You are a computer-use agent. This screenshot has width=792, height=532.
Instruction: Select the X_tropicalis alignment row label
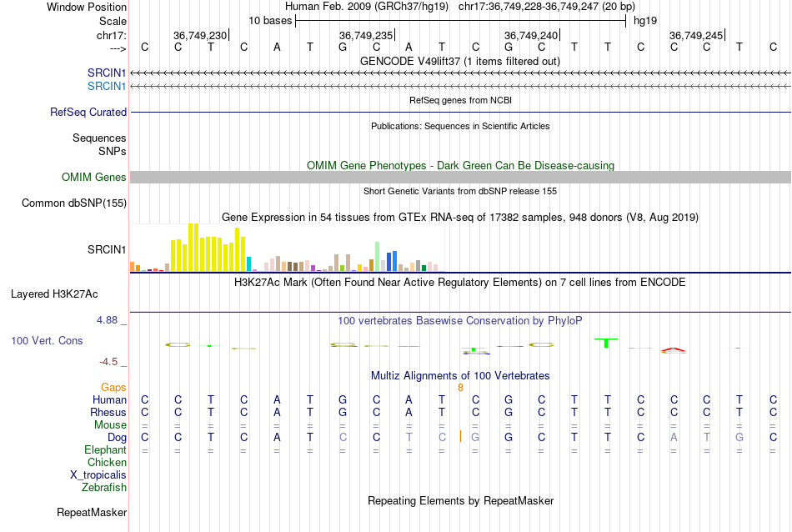click(x=98, y=475)
